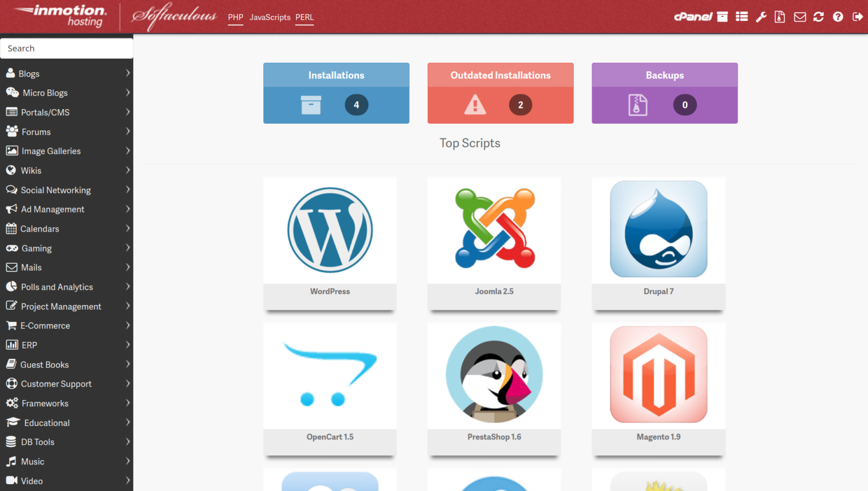The height and width of the screenshot is (491, 868).
Task: Click the sync/refresh icon in the header
Action: tap(818, 16)
